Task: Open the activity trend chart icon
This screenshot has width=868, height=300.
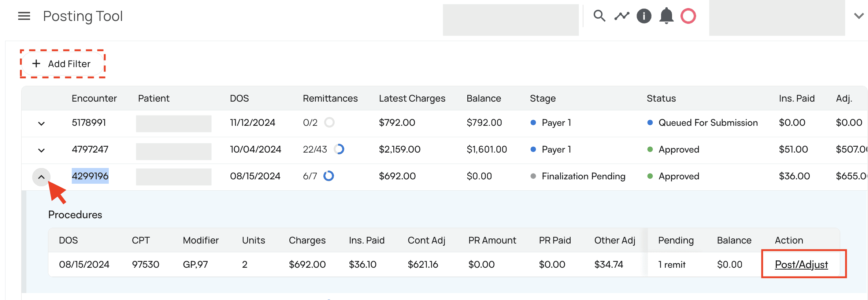Action: point(622,16)
